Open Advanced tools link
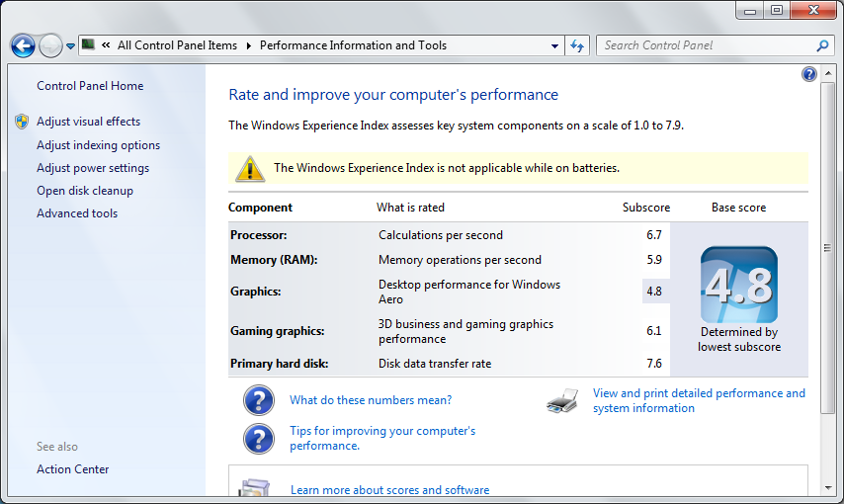This screenshot has height=504, width=844. click(77, 213)
